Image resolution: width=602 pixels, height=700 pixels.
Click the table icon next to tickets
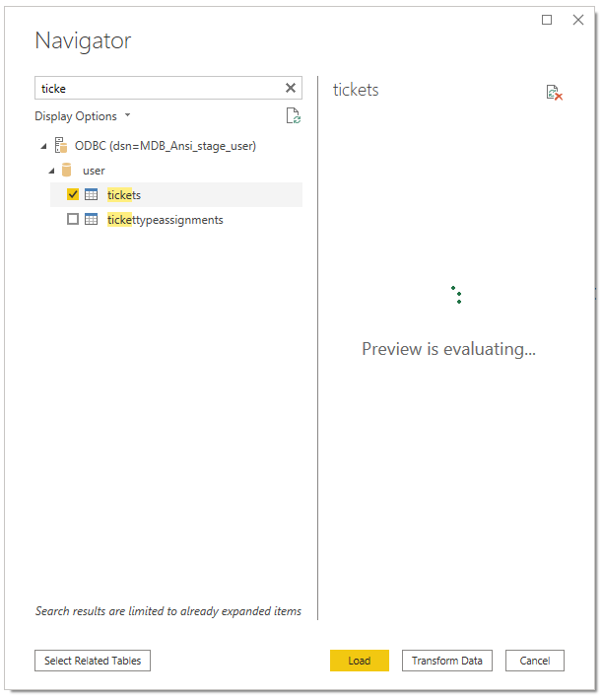tap(91, 195)
